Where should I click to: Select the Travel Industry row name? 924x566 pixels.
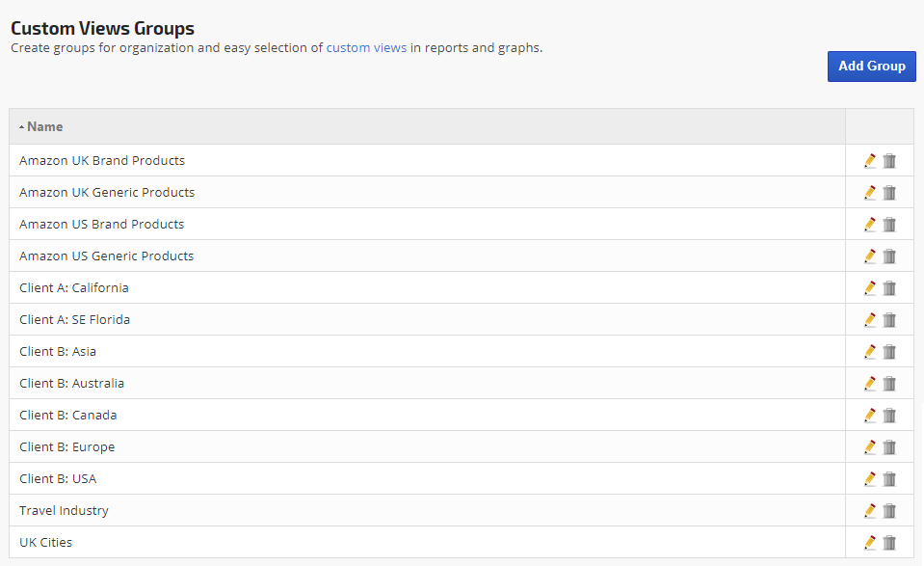pyautogui.click(x=64, y=511)
